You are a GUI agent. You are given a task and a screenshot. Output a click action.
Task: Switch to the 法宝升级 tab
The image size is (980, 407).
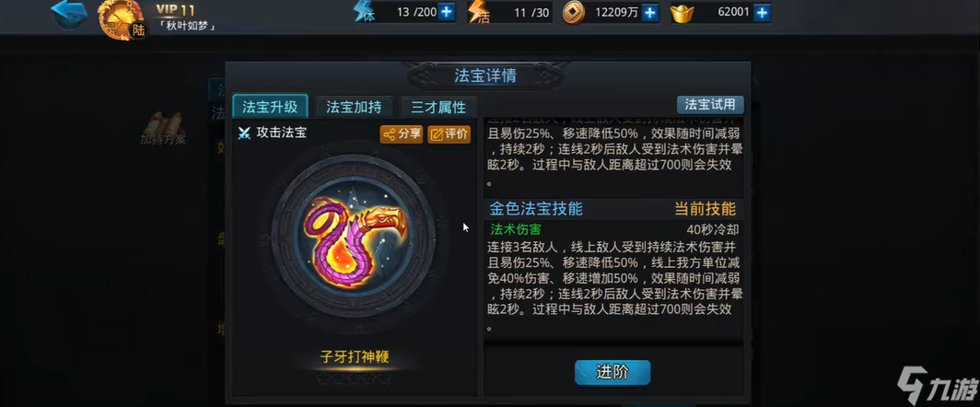270,107
